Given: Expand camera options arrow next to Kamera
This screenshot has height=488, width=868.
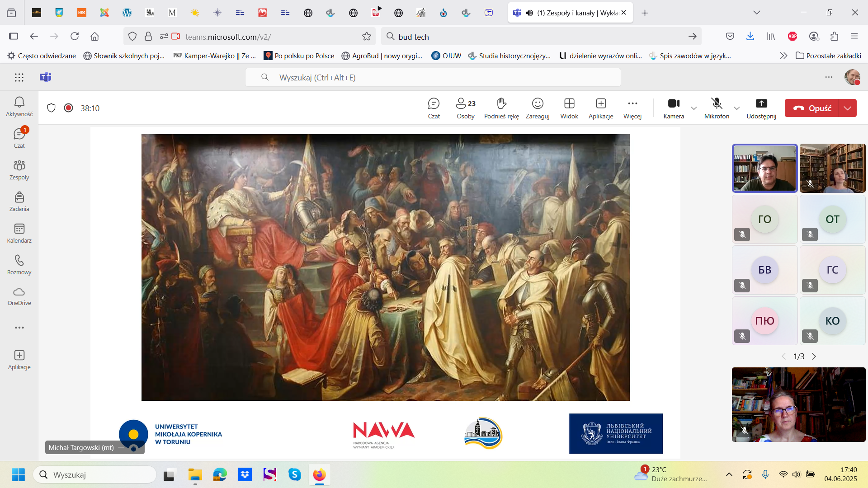Looking at the screenshot, I should pos(694,108).
